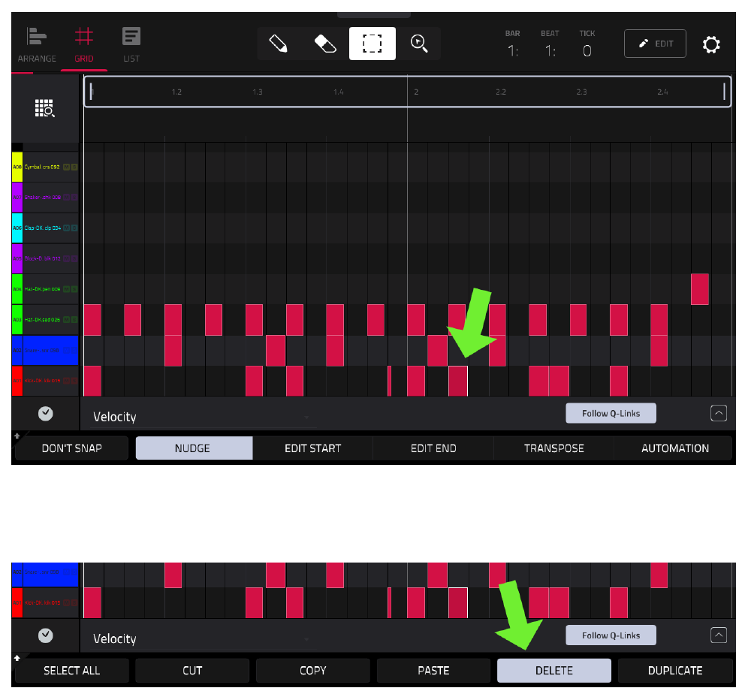This screenshot has height=700, width=748.
Task: Hit the COPY button
Action: click(313, 671)
